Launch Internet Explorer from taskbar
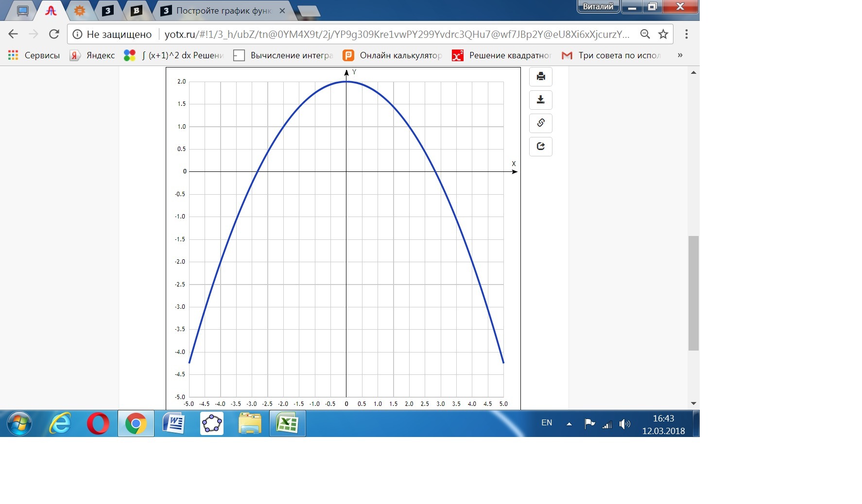The width and height of the screenshot is (862, 504). click(60, 424)
